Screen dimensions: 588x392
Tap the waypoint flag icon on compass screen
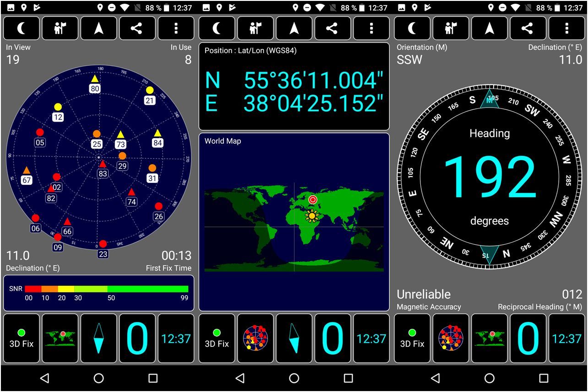click(451, 28)
